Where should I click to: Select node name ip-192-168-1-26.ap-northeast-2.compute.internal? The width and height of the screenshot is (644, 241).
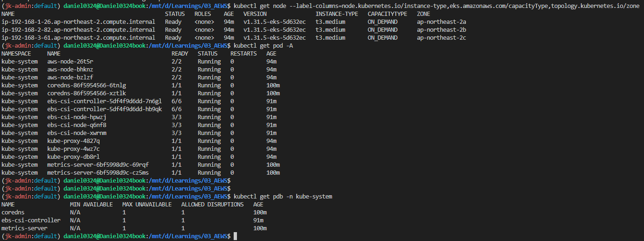(79, 22)
